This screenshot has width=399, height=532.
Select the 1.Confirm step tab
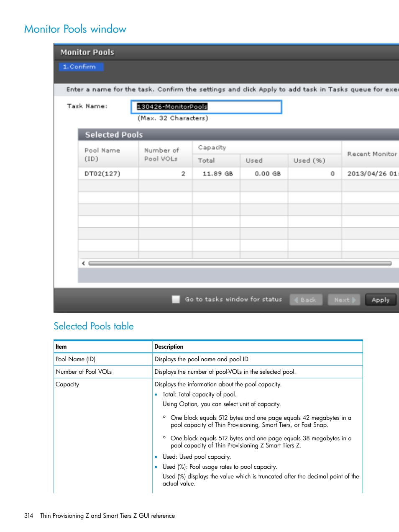click(81, 67)
